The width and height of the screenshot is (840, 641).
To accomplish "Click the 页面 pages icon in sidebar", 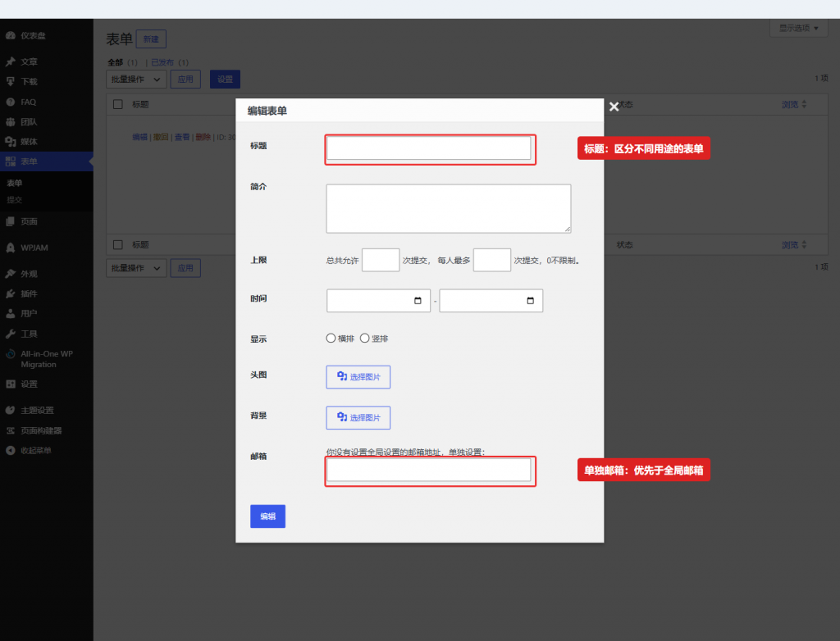I will tap(10, 221).
